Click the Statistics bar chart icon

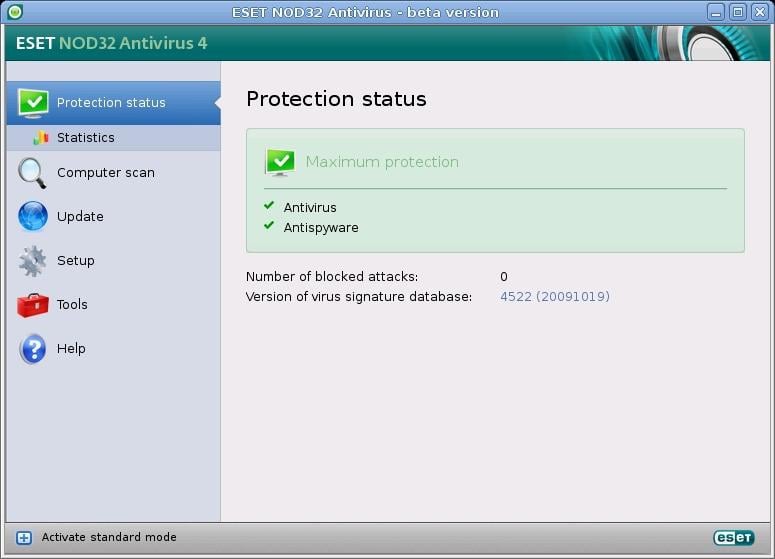click(x=41, y=137)
